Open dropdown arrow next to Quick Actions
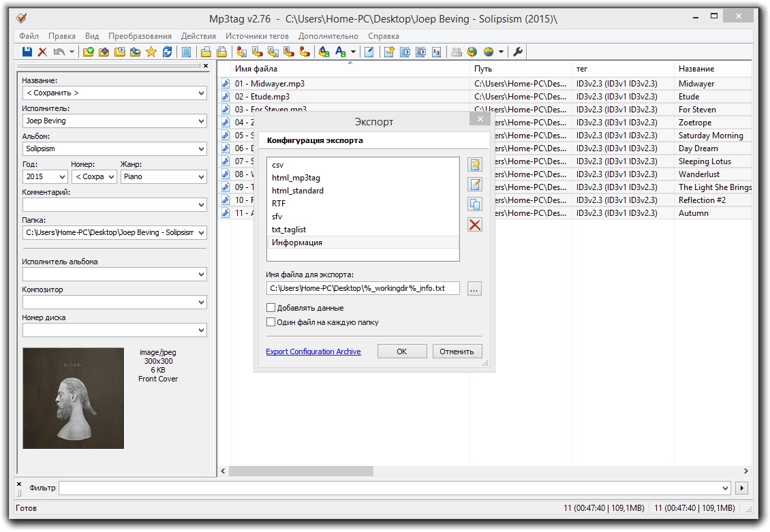The image size is (770, 532). pos(353,52)
